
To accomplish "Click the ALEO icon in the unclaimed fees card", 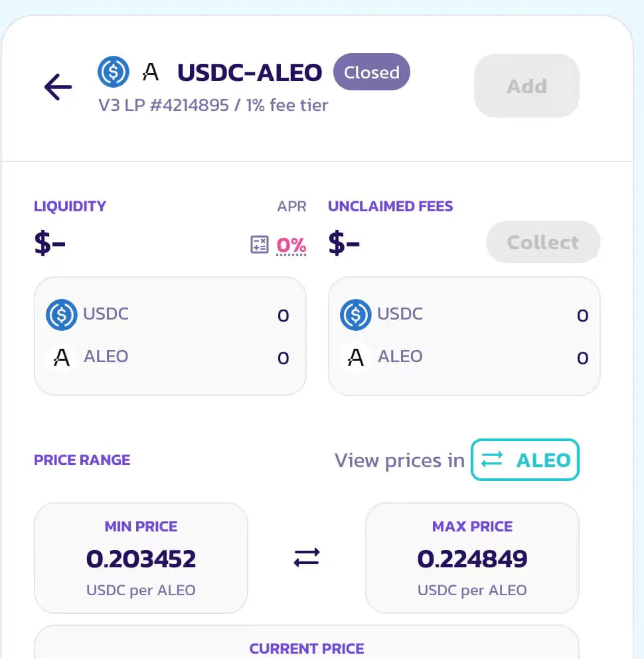I will coord(355,357).
